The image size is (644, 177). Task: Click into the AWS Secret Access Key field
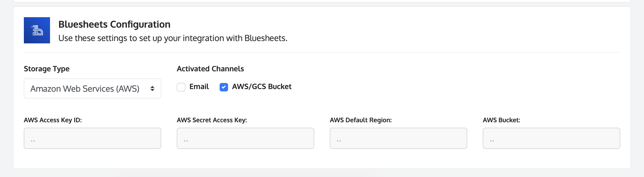[245, 138]
